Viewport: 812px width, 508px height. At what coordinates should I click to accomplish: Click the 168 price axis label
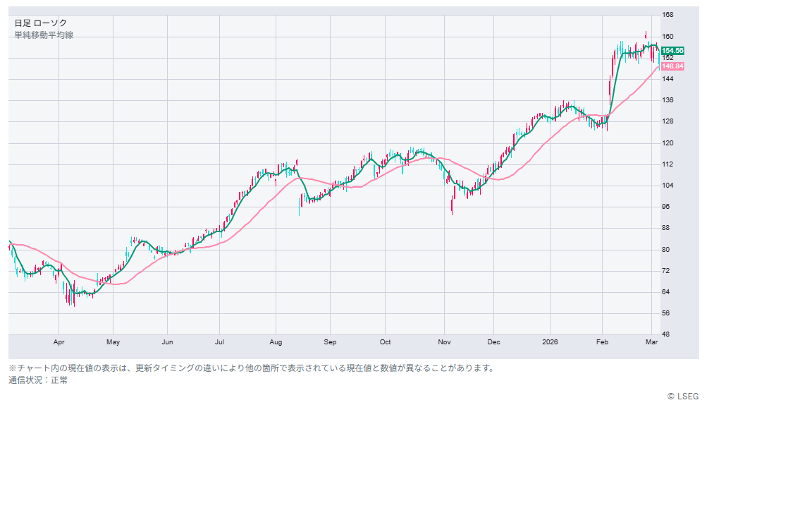point(668,15)
